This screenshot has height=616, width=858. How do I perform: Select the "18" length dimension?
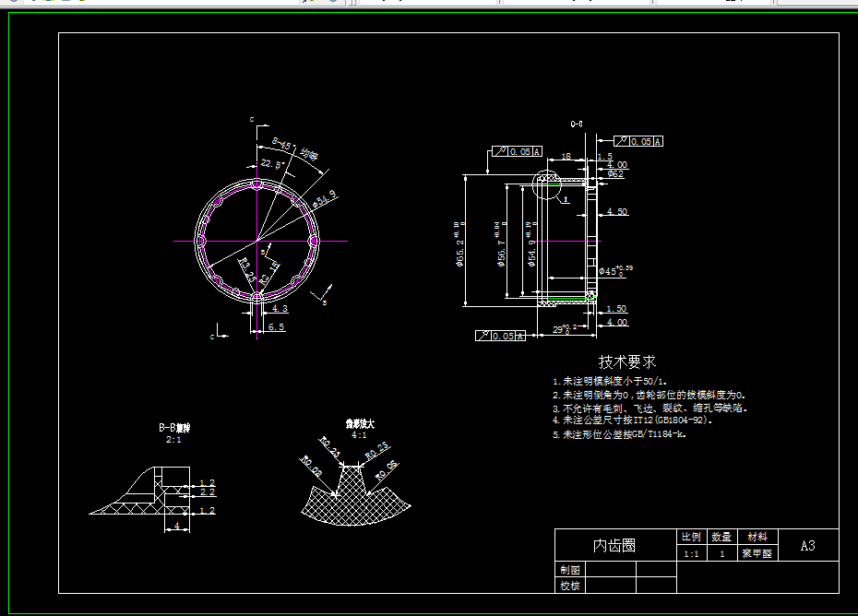coord(566,157)
